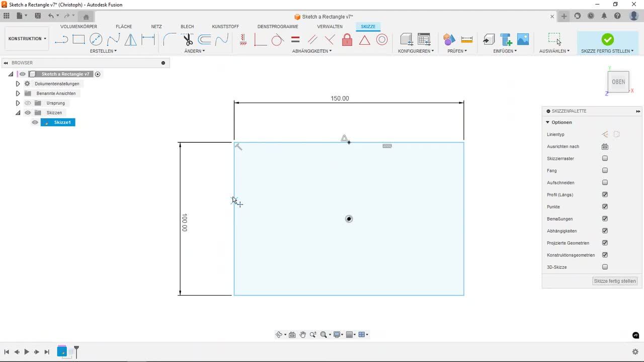Choose the Mirror tool in Erstellen
644x362 pixels.
[130, 39]
